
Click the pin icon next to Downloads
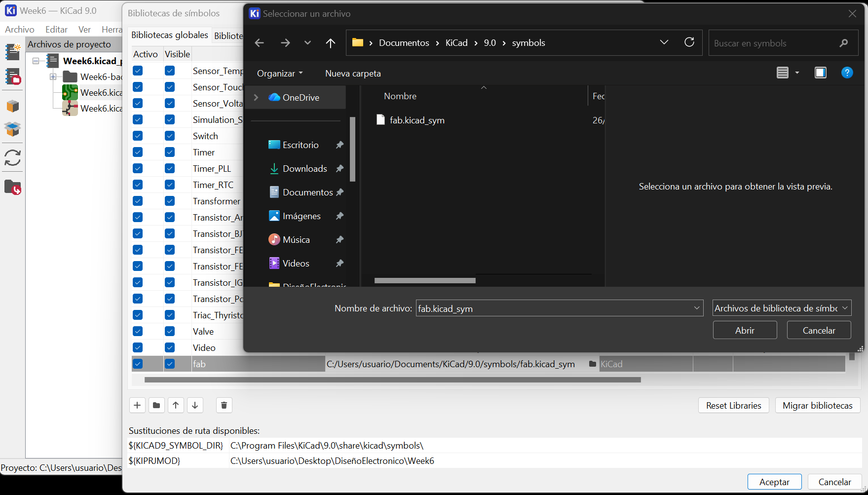pyautogui.click(x=340, y=169)
